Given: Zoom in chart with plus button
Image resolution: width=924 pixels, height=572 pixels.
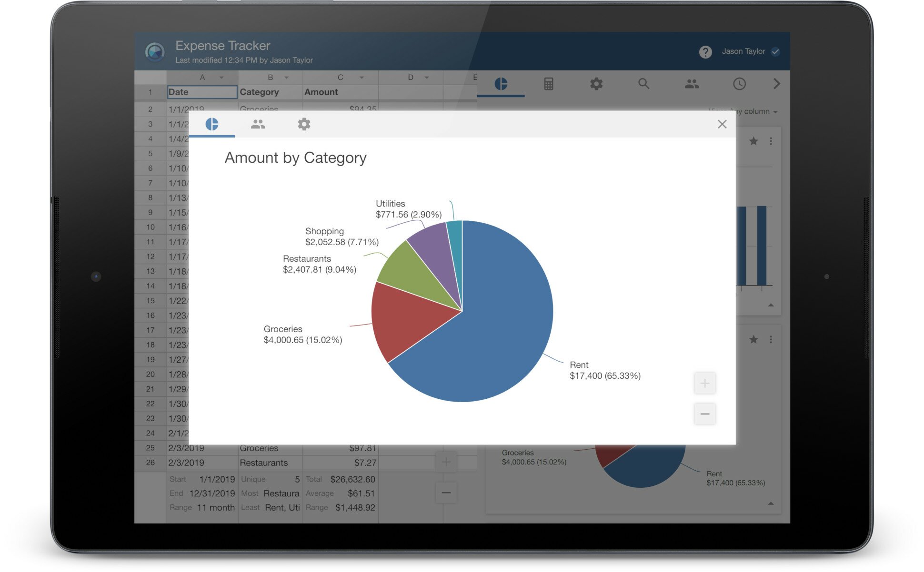Looking at the screenshot, I should click(704, 383).
